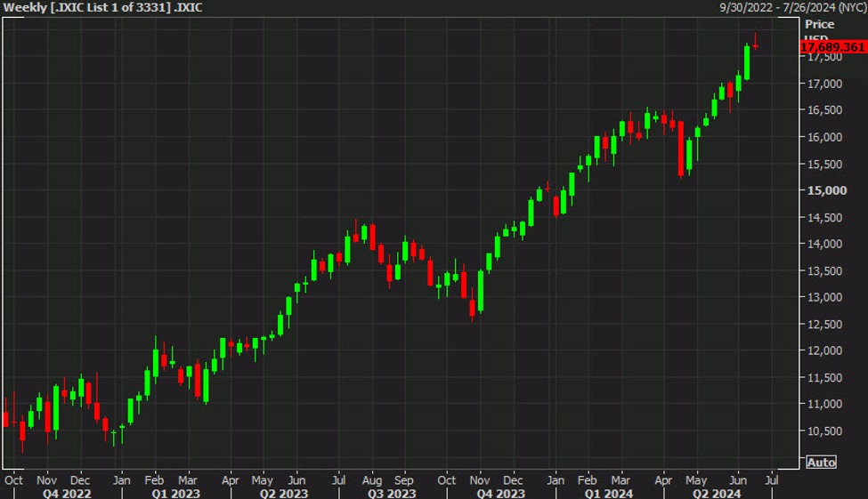
Task: Click the date range 9/30/2022 - 7/26/2024
Action: coord(792,7)
